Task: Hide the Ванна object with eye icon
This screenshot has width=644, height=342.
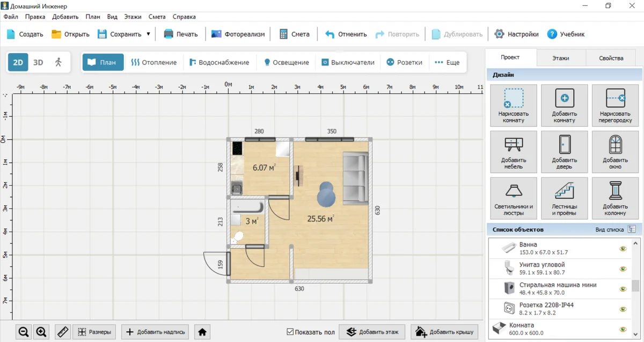Action: point(623,249)
